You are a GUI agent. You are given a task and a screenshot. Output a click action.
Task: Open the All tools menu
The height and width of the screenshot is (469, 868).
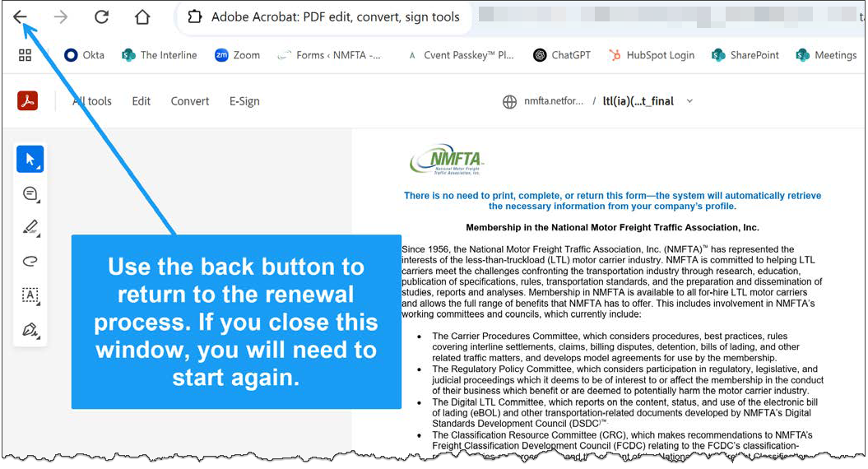click(x=92, y=101)
